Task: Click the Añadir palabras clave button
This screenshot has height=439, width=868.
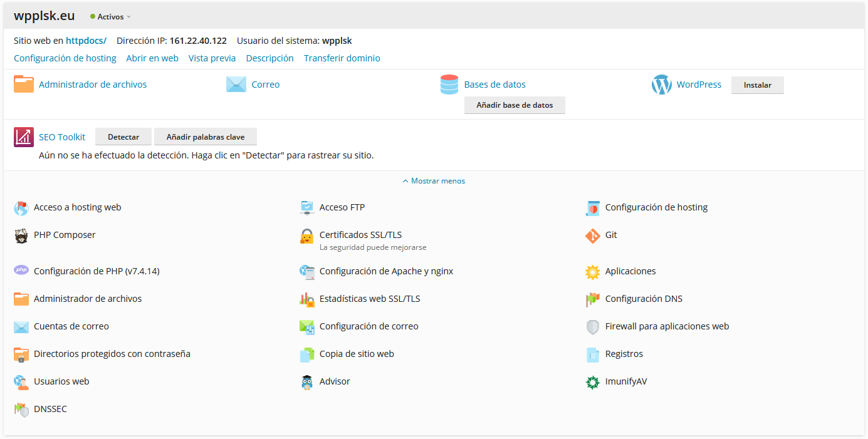Action: tap(206, 137)
